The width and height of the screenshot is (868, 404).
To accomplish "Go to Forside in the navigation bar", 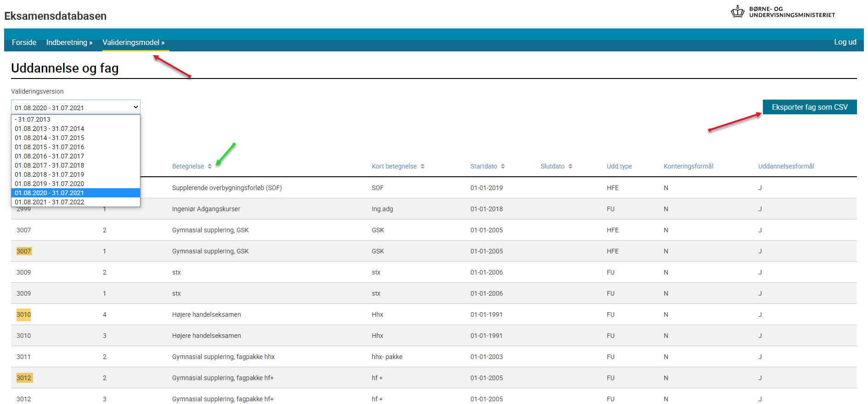I will click(x=24, y=42).
